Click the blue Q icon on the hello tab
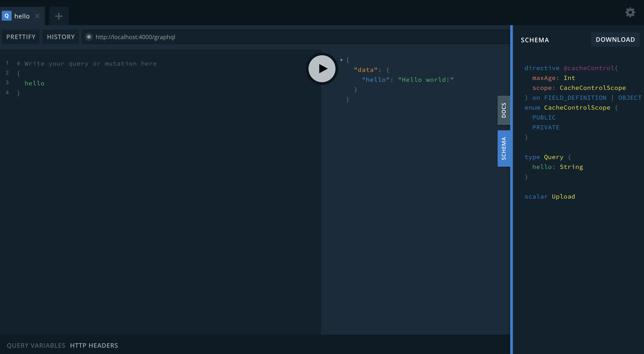The height and width of the screenshot is (354, 644). pyautogui.click(x=7, y=16)
